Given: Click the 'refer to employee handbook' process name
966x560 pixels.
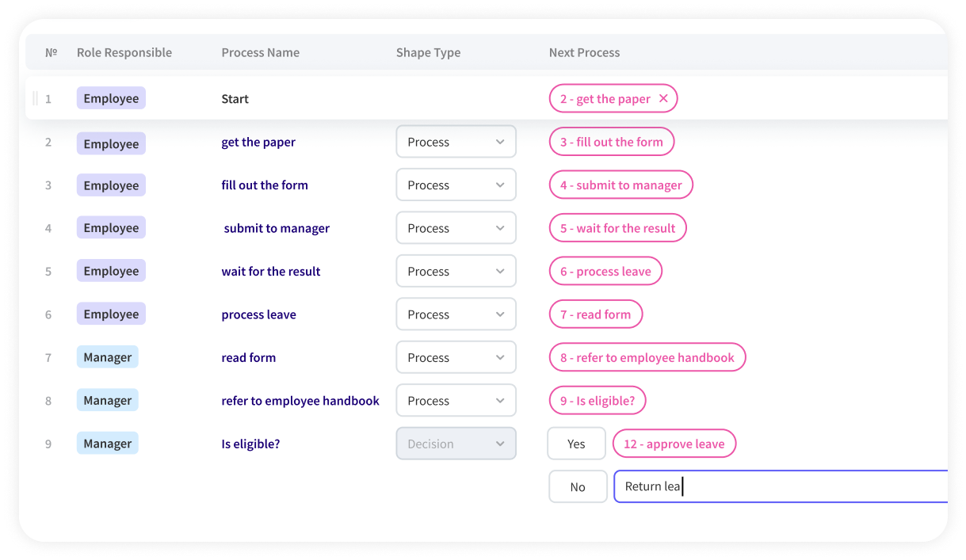Looking at the screenshot, I should pyautogui.click(x=300, y=402).
